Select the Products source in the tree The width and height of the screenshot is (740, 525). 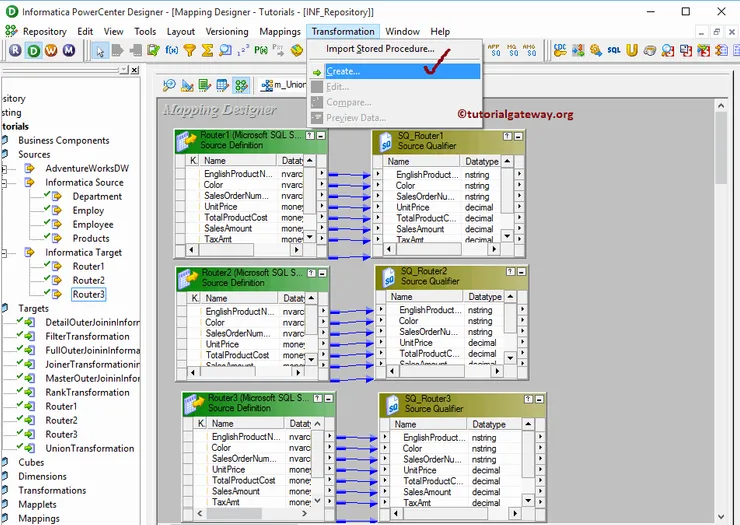[x=91, y=238]
